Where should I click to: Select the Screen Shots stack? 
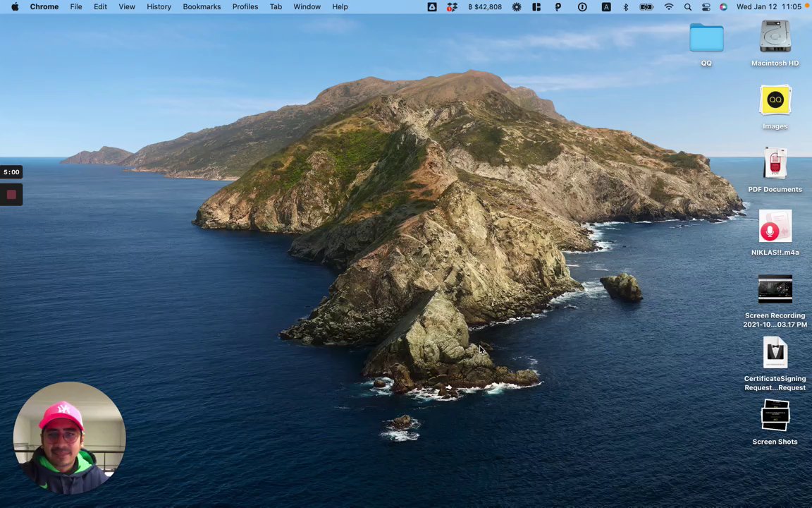point(775,416)
